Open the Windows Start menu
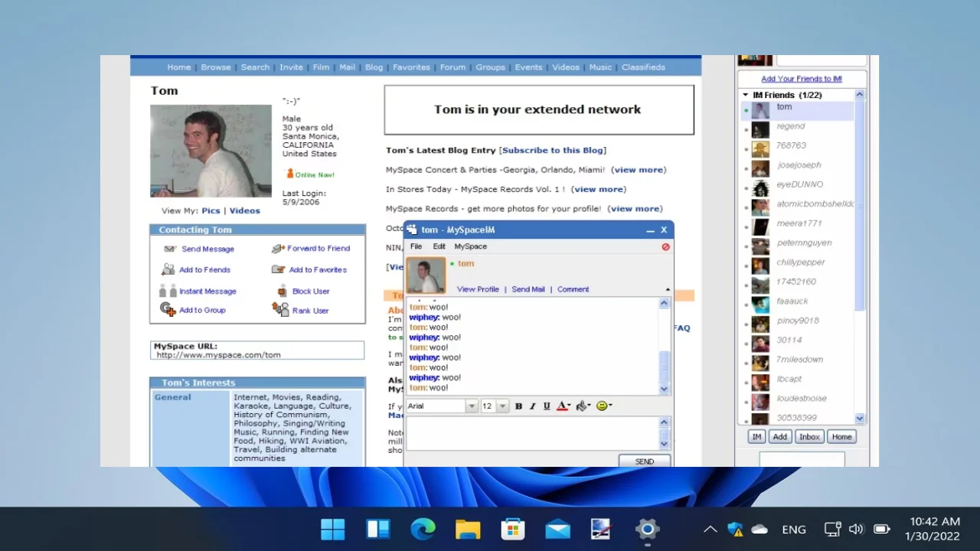 (333, 529)
